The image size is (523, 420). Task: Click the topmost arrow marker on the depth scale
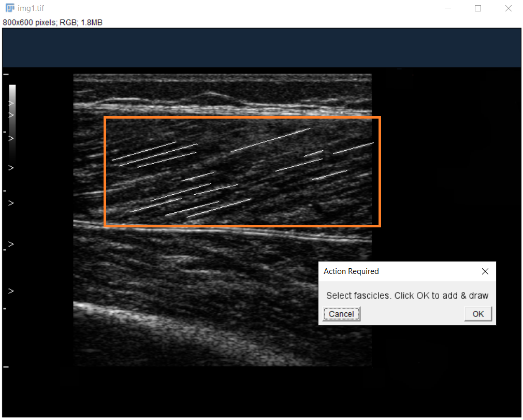click(x=10, y=104)
